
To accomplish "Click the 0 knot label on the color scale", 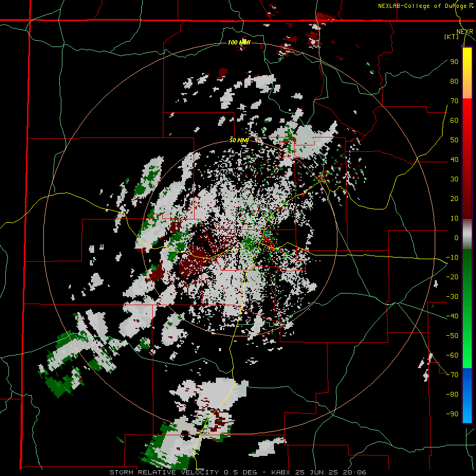I will click(x=456, y=238).
